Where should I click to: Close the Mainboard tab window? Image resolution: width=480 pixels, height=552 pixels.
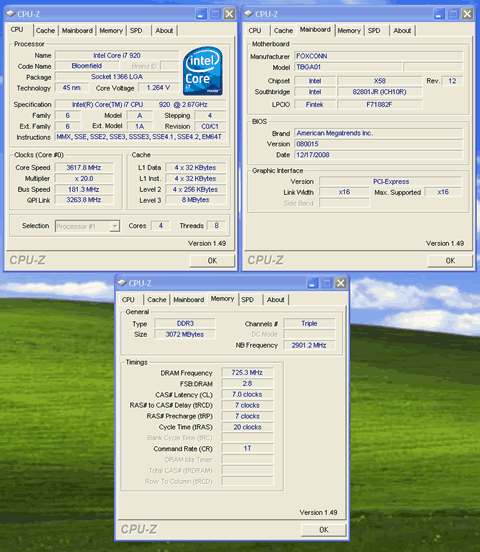pos(467,14)
